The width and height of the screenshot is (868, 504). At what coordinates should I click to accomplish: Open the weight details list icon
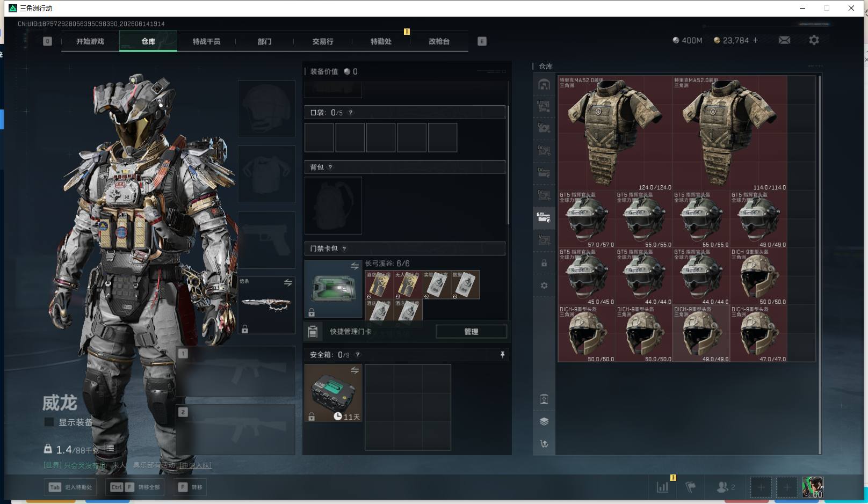click(x=110, y=448)
